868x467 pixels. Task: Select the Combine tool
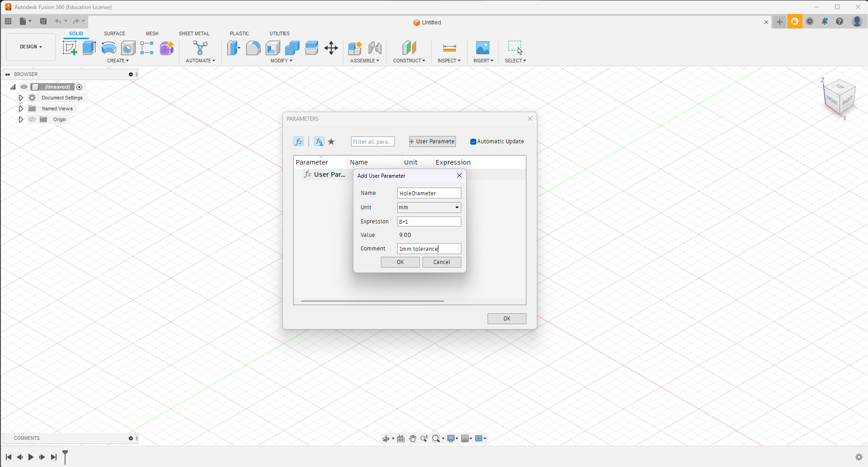pos(292,48)
